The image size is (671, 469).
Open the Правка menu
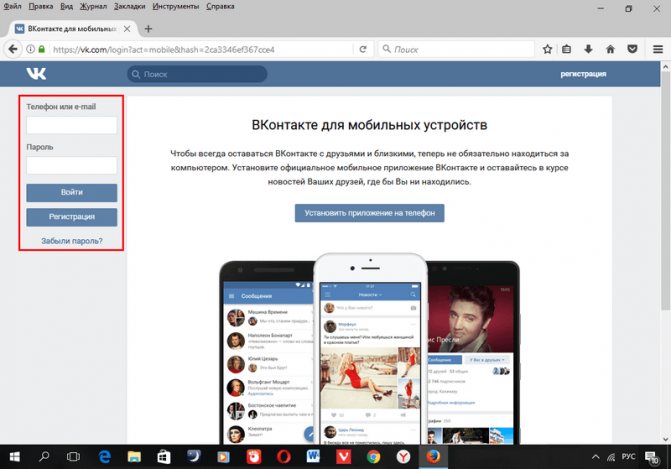(41, 6)
